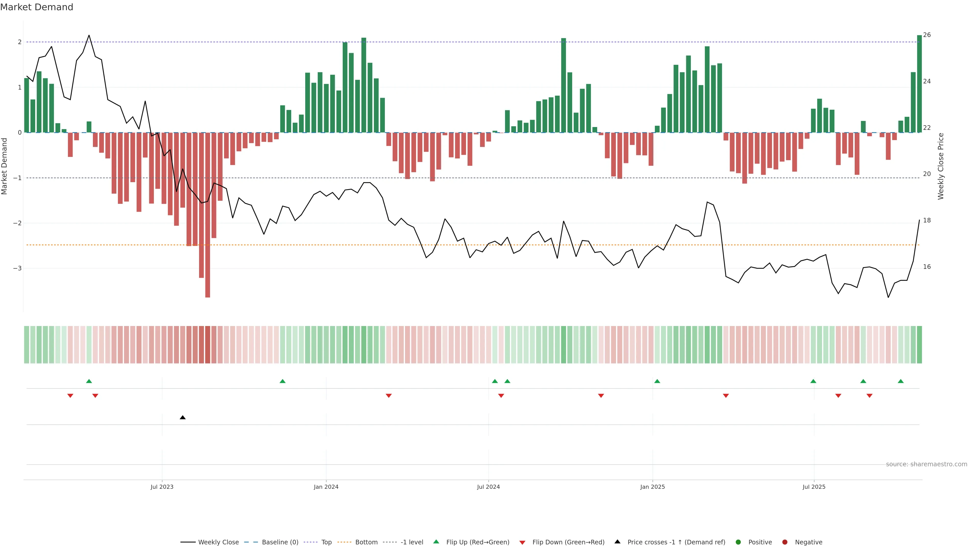Click the rightmost green Flip Up triangle marker

900,381
